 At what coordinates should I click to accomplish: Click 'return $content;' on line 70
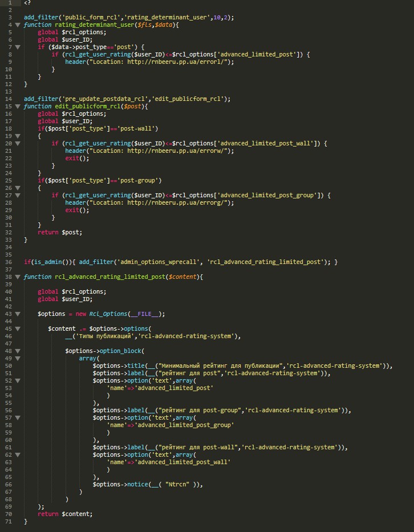65,514
